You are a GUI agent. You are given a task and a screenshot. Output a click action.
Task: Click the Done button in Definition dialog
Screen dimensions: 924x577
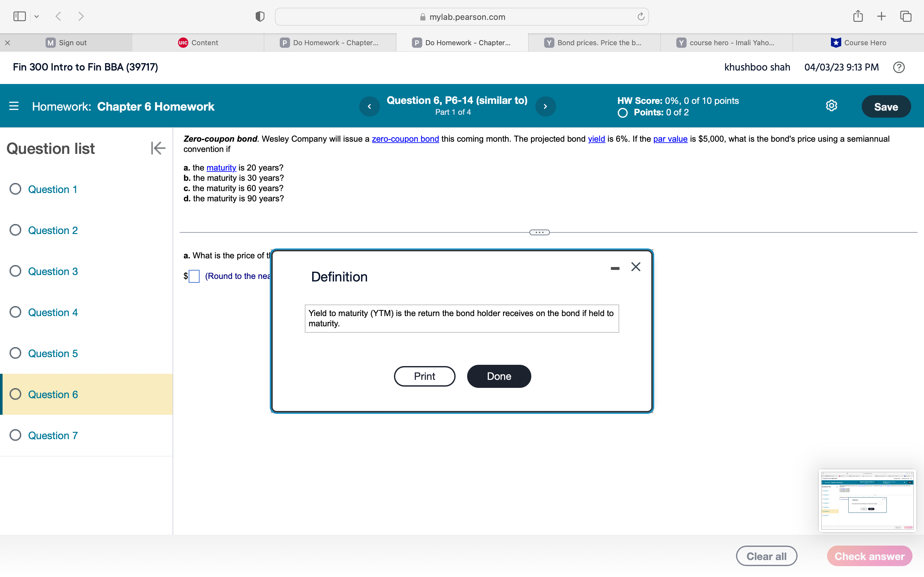coord(499,376)
